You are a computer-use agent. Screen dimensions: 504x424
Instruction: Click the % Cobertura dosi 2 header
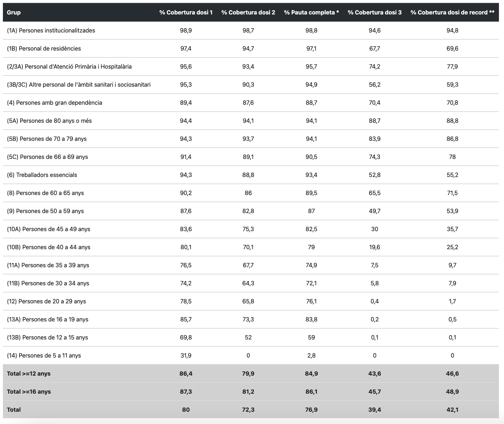click(248, 12)
